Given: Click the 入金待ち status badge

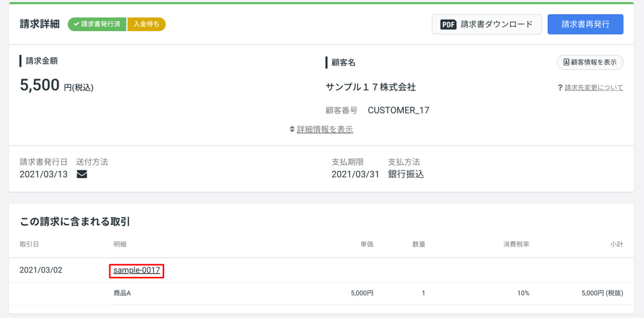Looking at the screenshot, I should click(x=146, y=24).
